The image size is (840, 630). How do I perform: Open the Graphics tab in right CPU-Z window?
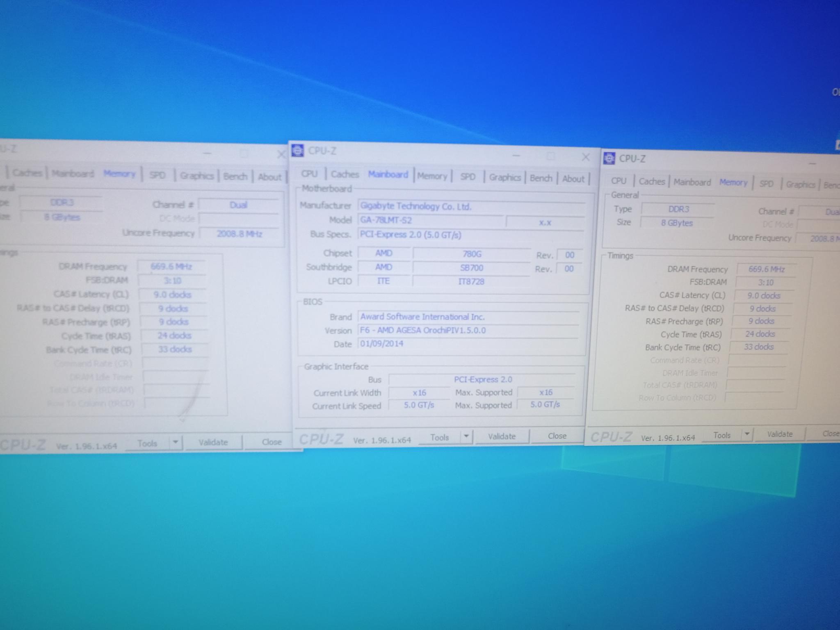[801, 185]
